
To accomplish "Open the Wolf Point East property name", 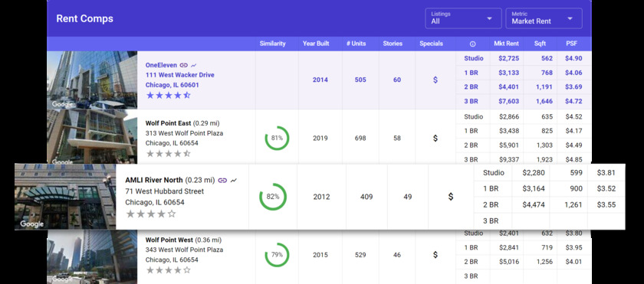I will tap(169, 123).
